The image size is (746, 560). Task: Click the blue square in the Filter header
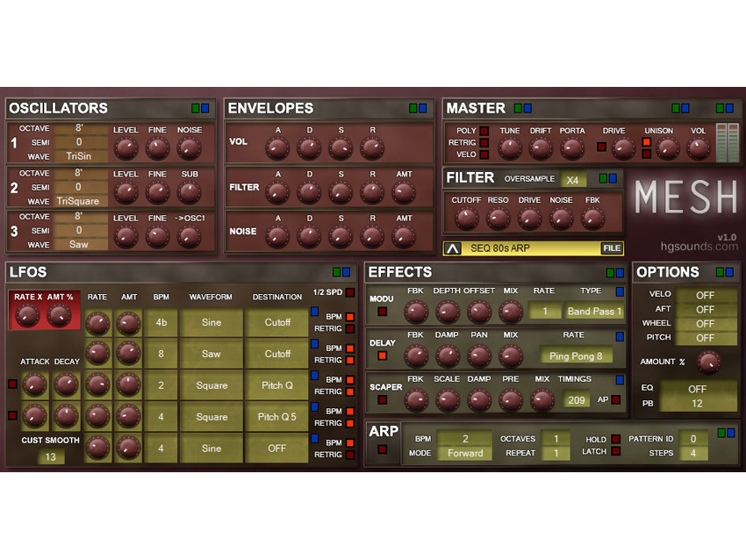[x=613, y=178]
